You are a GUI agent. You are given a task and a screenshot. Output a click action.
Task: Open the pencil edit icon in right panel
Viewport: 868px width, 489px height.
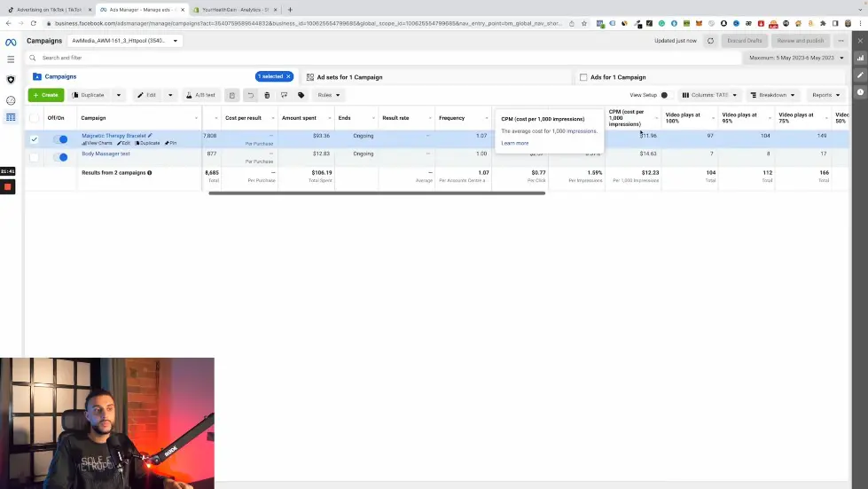(x=860, y=75)
